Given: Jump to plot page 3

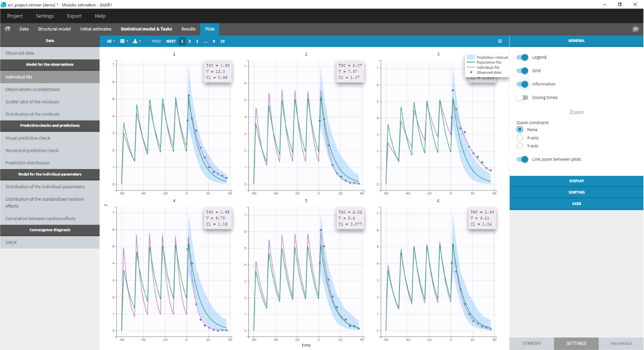Looking at the screenshot, I should 197,41.
